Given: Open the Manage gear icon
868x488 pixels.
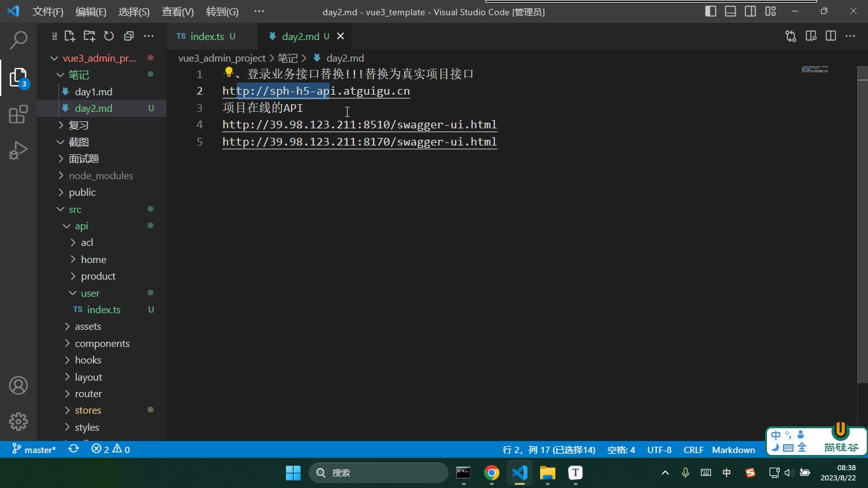Looking at the screenshot, I should click(x=18, y=421).
